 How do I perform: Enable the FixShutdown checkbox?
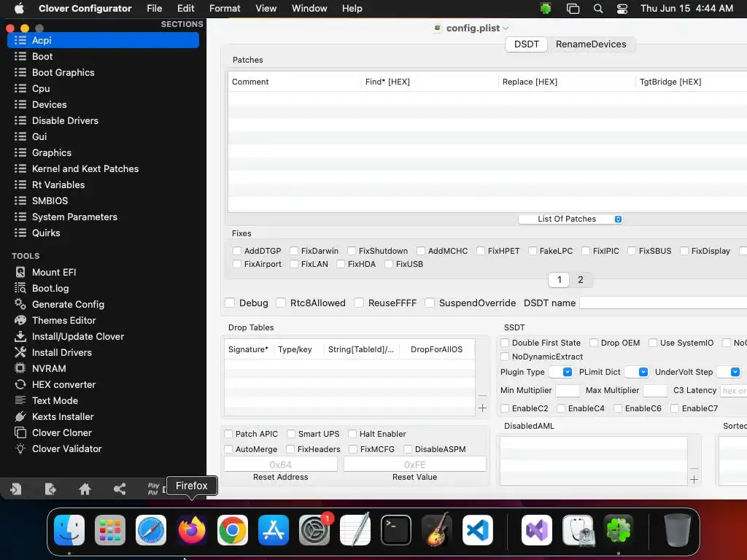point(352,251)
